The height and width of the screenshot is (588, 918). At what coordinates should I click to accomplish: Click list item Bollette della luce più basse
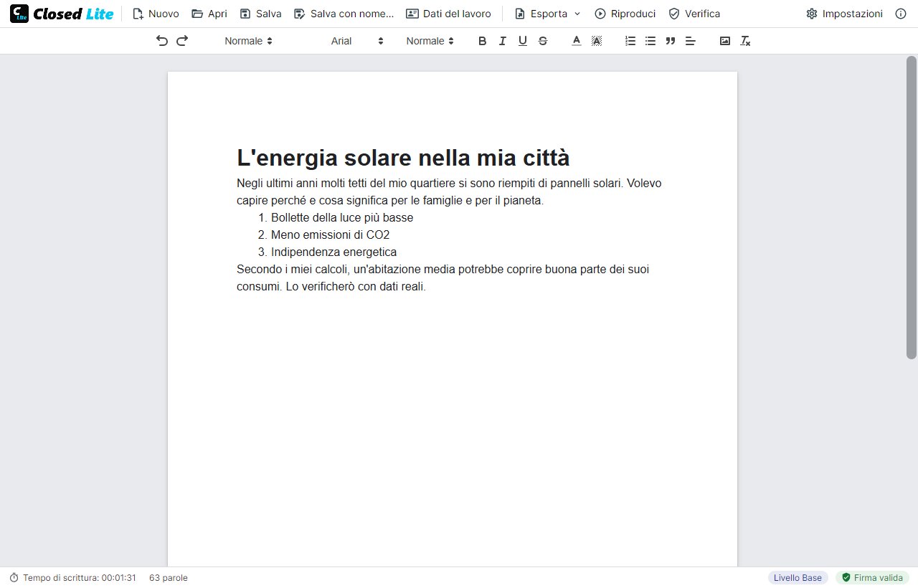[342, 217]
